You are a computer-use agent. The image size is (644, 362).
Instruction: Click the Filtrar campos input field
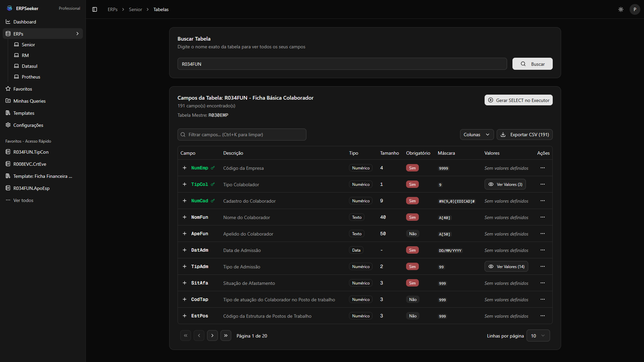(x=242, y=134)
